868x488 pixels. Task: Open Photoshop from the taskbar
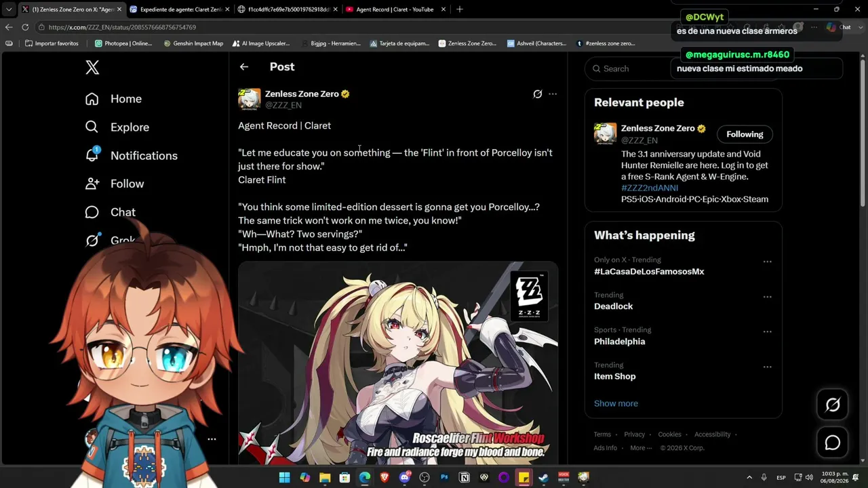(x=444, y=477)
